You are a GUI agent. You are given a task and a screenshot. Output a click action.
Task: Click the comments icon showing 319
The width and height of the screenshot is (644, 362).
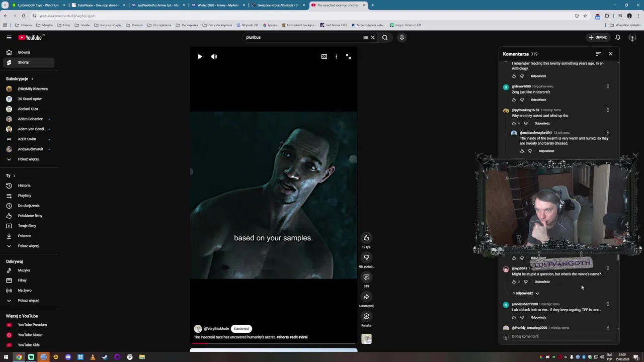coord(366,277)
